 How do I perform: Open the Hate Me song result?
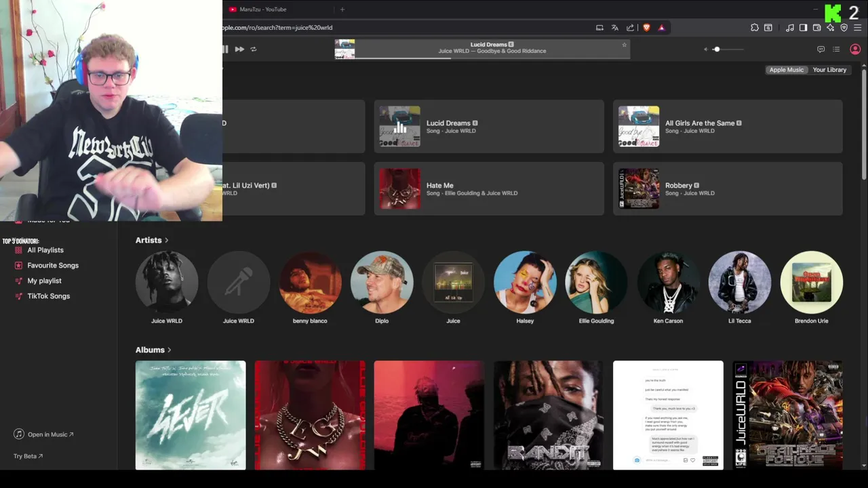[x=489, y=189]
